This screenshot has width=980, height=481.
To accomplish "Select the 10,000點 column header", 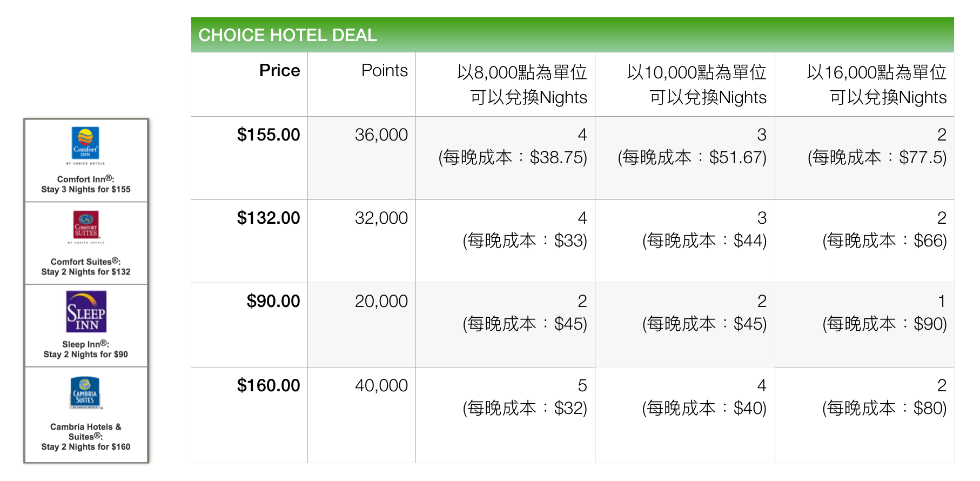I will (685, 84).
